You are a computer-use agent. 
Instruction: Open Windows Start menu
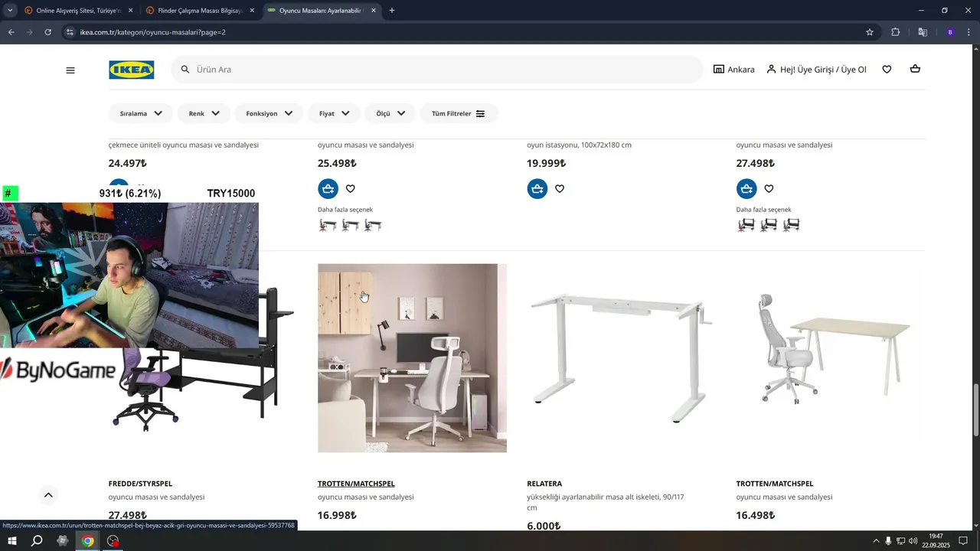pos(12,541)
